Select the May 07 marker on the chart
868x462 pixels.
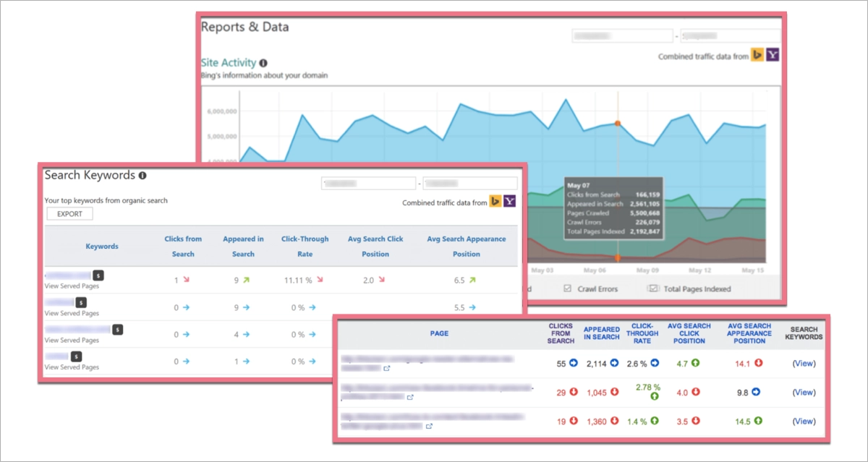(x=618, y=123)
